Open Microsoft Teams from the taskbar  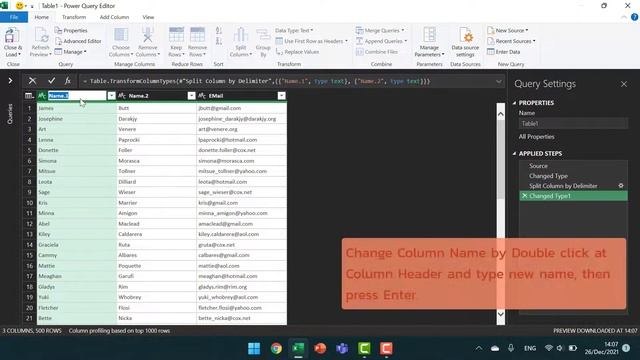[x=342, y=349]
